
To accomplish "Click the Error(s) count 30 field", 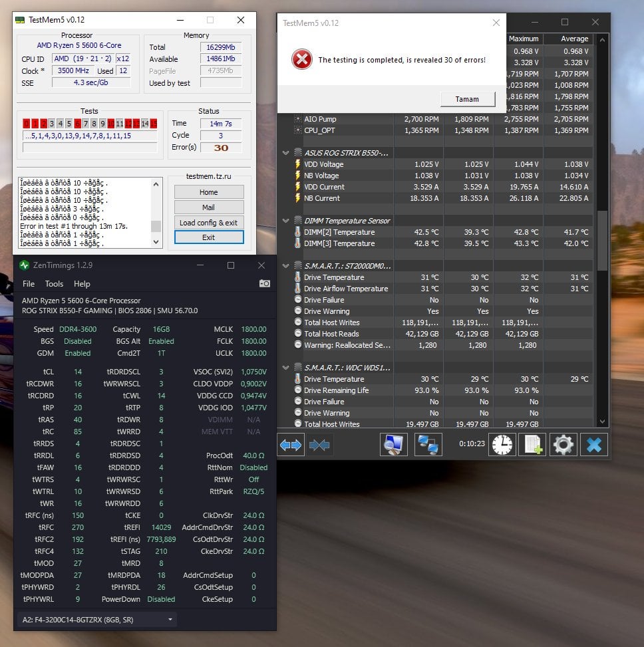I will click(x=221, y=148).
